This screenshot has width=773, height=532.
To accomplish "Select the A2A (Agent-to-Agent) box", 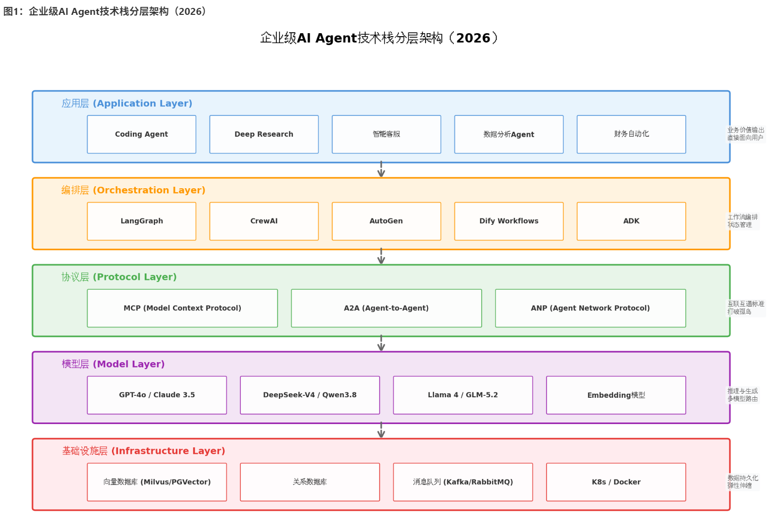I will pos(386,308).
